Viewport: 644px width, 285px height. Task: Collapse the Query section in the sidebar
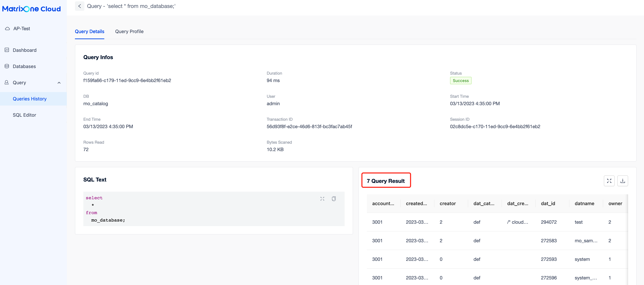[x=59, y=83]
